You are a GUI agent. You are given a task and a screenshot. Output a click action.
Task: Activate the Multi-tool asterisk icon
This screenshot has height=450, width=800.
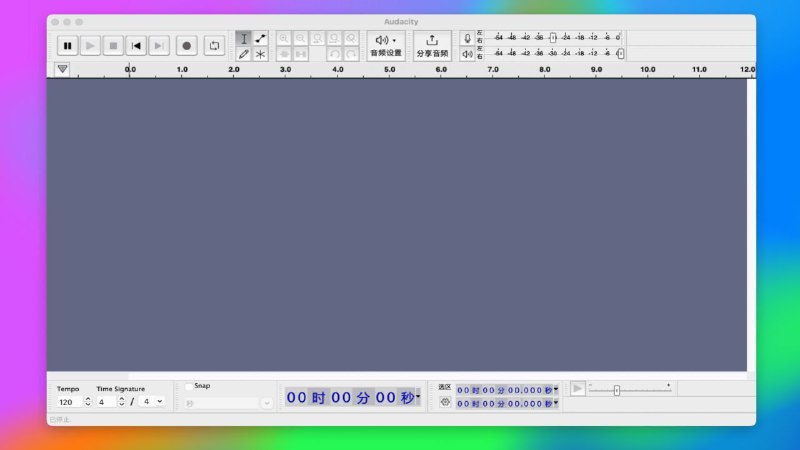[261, 54]
